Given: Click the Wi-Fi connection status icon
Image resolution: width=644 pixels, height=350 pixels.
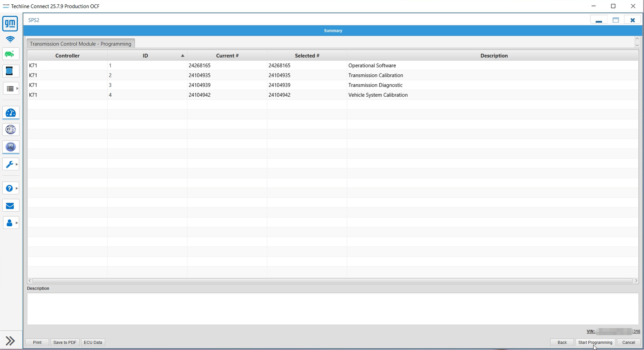Looking at the screenshot, I should pos(10,39).
